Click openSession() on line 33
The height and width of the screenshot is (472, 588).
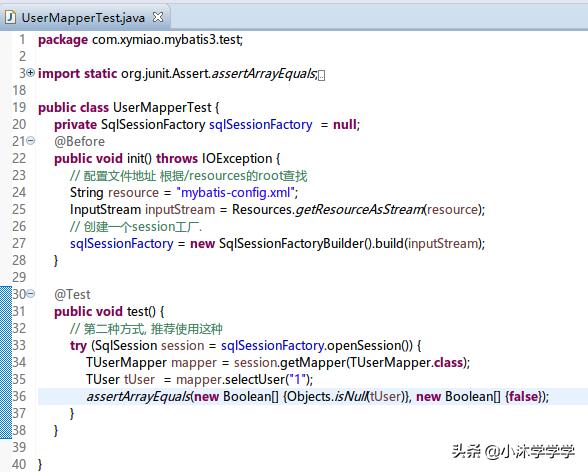click(369, 346)
